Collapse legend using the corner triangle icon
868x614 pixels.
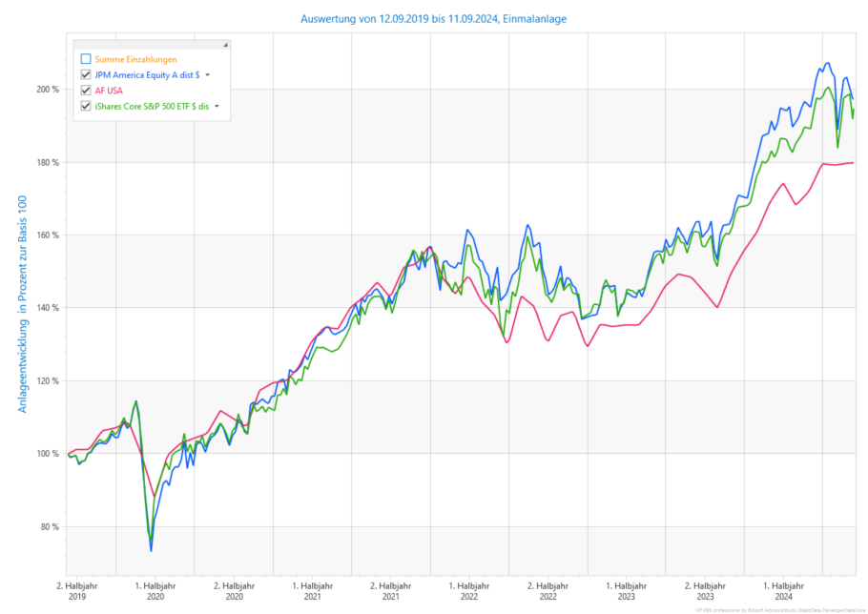[x=225, y=45]
